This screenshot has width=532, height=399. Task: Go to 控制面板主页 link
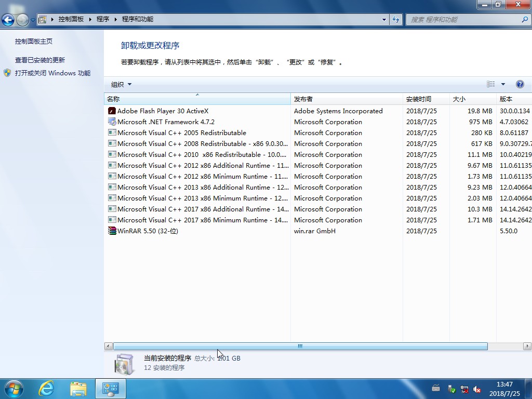34,42
